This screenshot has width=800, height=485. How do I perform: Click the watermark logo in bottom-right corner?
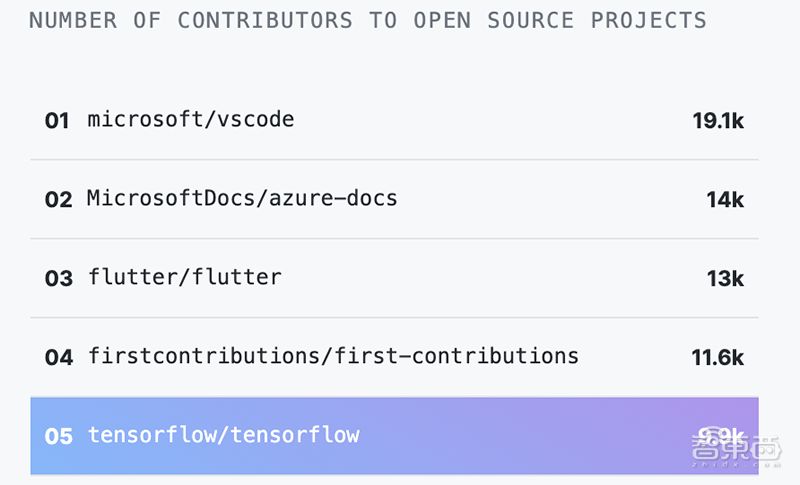pos(742,454)
